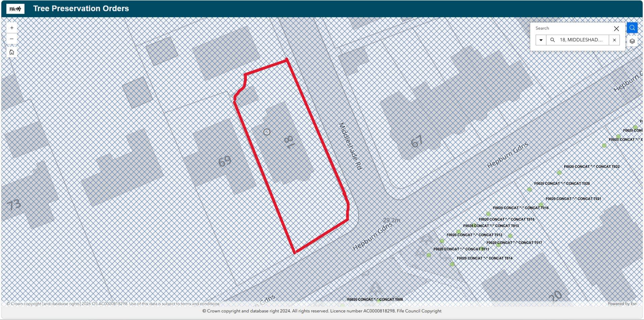This screenshot has width=644, height=320.
Task: Return to the default map view home icon
Action: (x=12, y=52)
